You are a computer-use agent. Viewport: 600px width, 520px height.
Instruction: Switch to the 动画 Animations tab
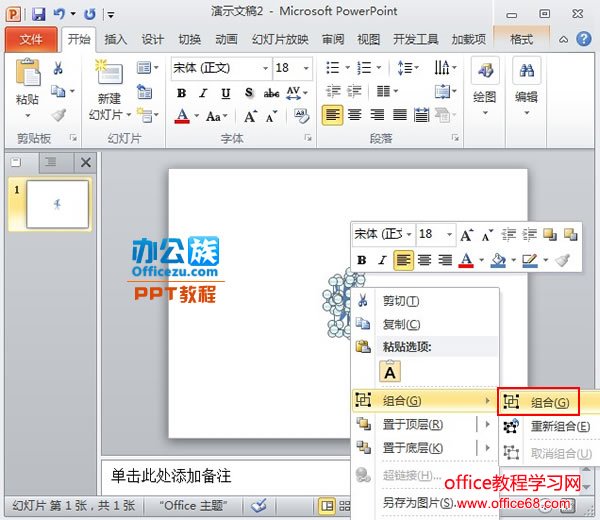pyautogui.click(x=226, y=39)
